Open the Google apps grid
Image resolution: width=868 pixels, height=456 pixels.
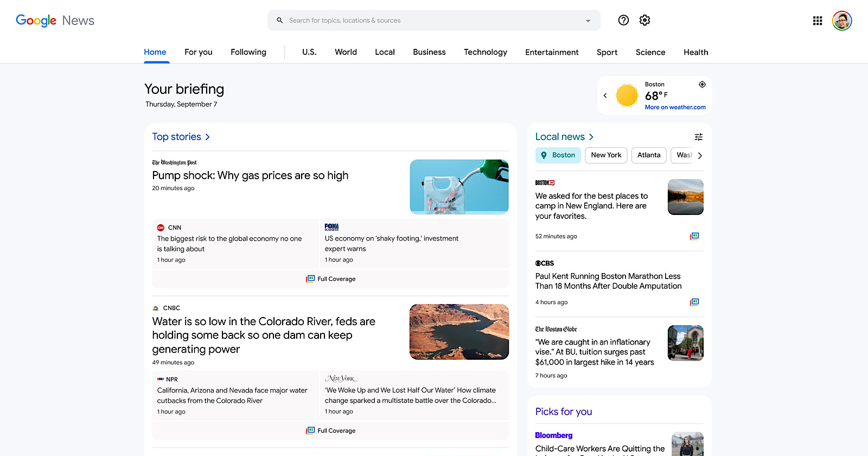[818, 21]
